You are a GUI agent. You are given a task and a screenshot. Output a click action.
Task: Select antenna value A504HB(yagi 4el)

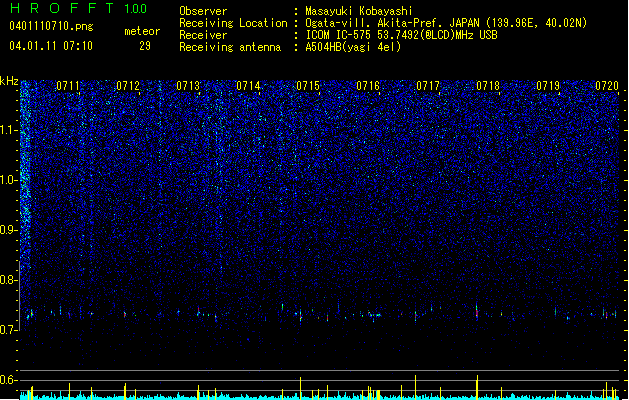pyautogui.click(x=353, y=47)
